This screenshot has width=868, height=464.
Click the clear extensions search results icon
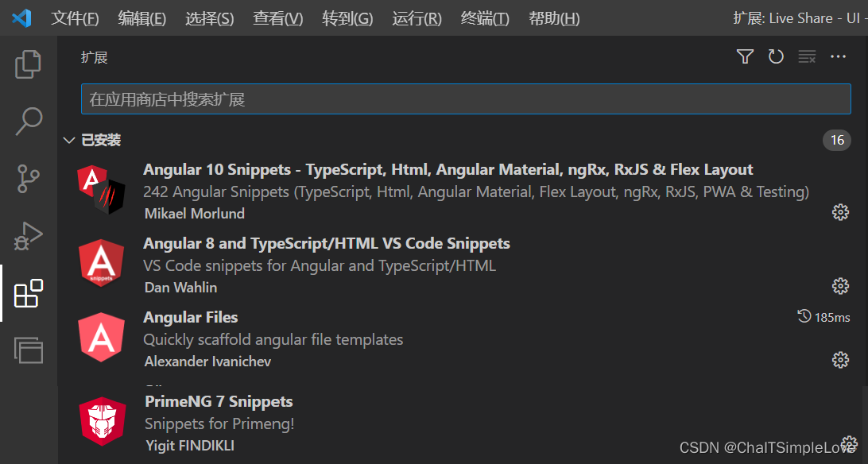[807, 56]
